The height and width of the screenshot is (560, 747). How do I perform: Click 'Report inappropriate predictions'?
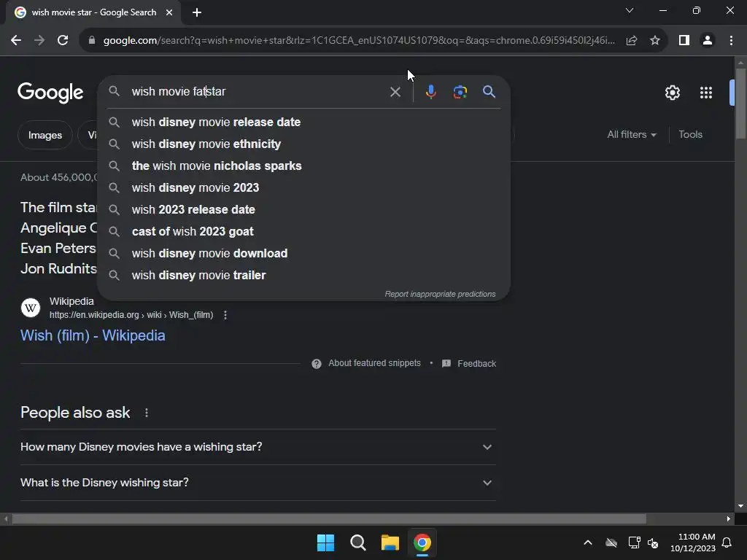pos(440,295)
